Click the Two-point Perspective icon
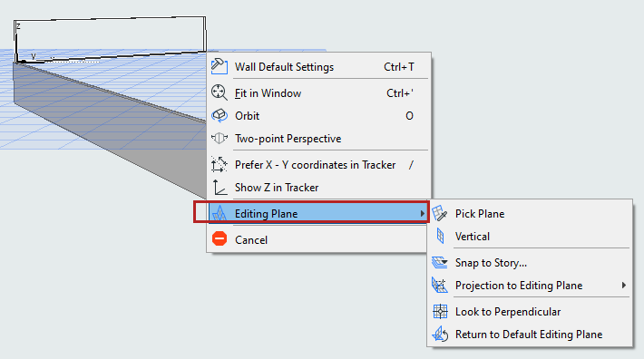Screen dimensions: 644x359 220,139
